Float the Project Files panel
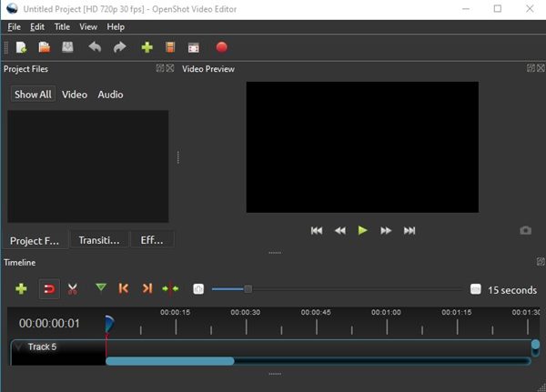The width and height of the screenshot is (546, 392). tap(160, 68)
